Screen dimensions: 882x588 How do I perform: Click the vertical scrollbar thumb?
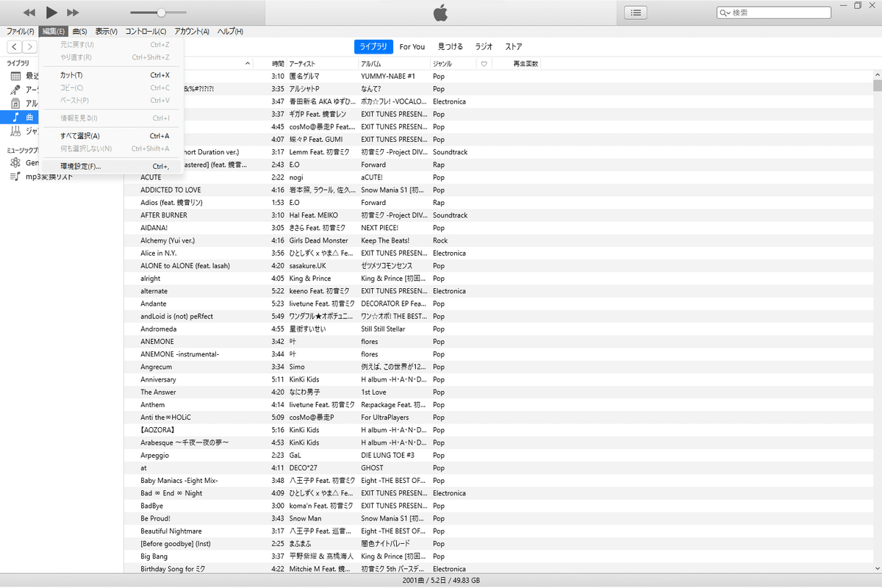point(878,85)
